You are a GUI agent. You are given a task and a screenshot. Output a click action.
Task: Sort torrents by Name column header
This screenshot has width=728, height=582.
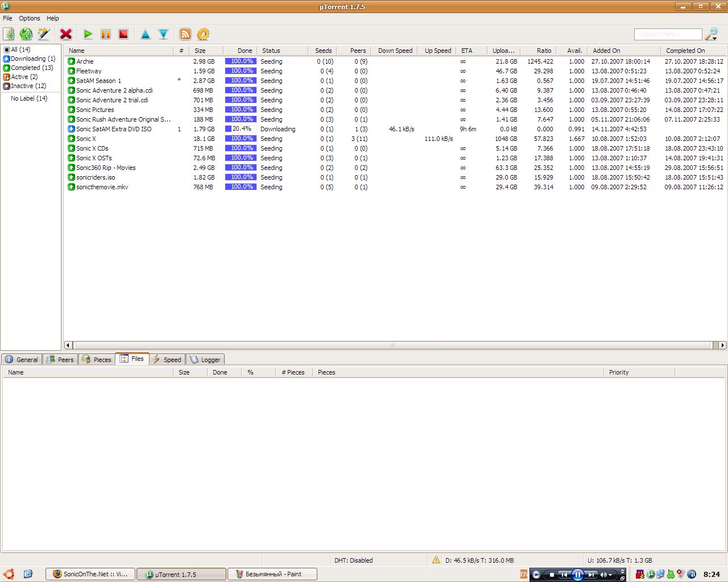pyautogui.click(x=118, y=51)
